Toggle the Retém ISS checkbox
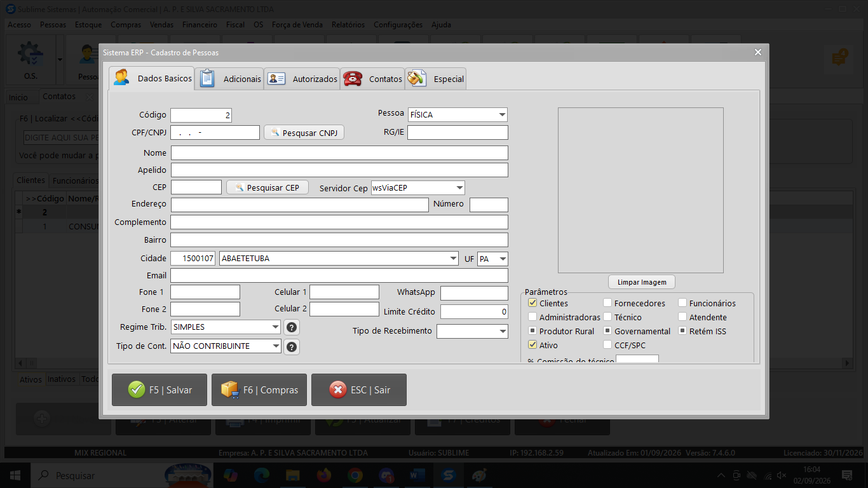 682,331
